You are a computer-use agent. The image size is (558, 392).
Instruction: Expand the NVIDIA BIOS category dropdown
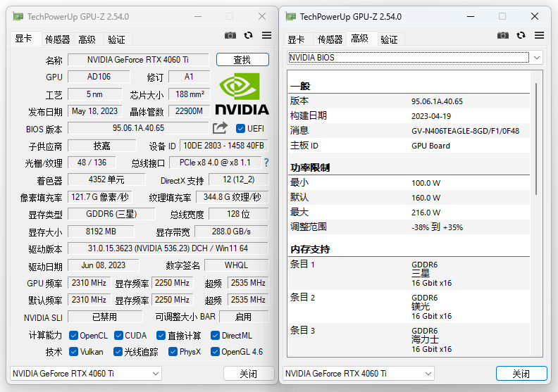[x=414, y=58]
